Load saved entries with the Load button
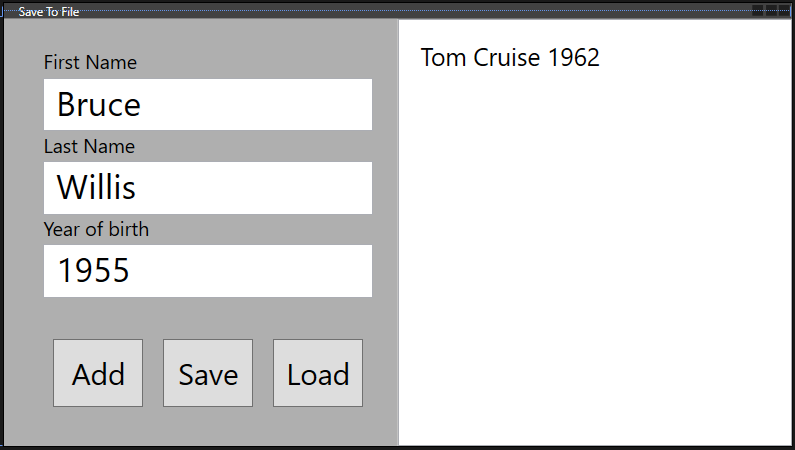 318,373
